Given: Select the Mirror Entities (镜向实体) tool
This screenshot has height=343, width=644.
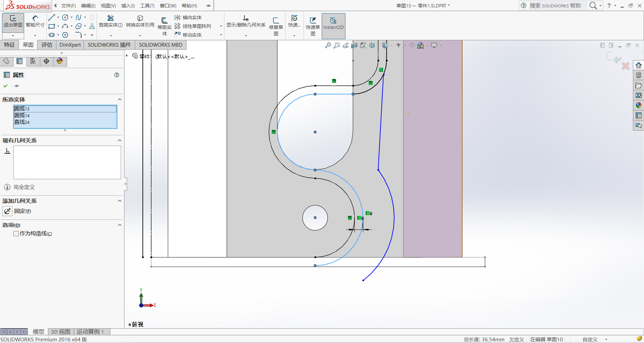Looking at the screenshot, I should pos(189,17).
